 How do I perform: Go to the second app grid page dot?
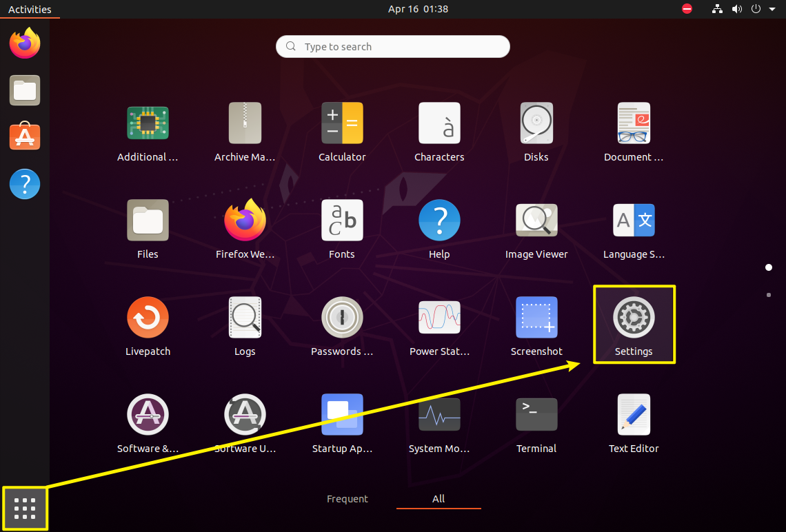(769, 295)
